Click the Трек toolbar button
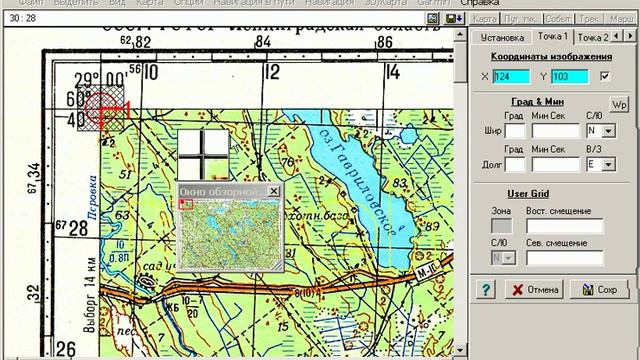 [x=589, y=19]
